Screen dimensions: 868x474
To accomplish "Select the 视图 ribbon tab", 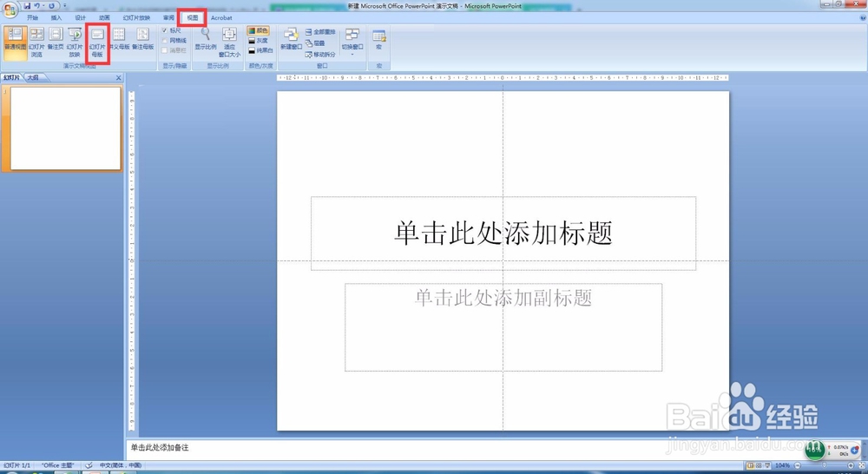I will click(192, 17).
